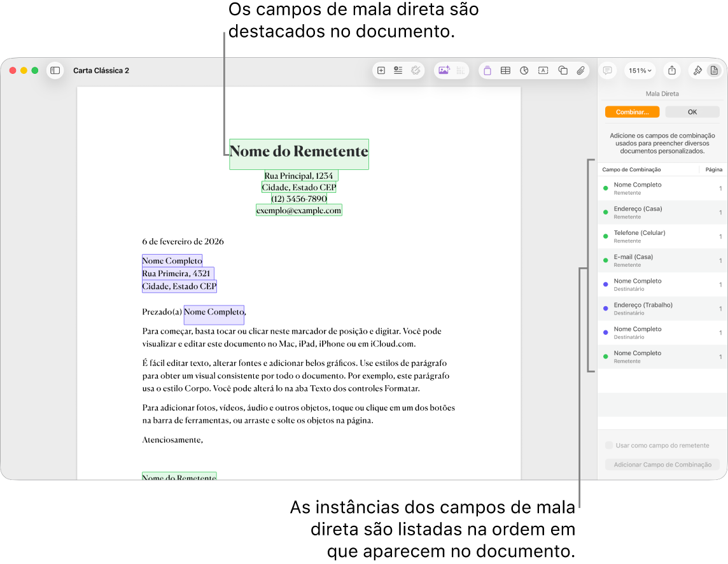
Task: Insert a table from the toolbar
Action: tap(506, 71)
